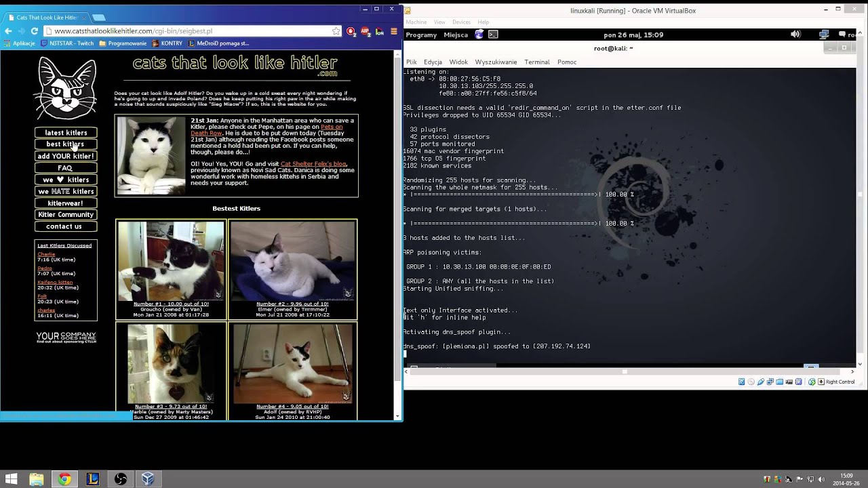Open terminal Widok menu
This screenshot has height=488, width=868.
(458, 62)
